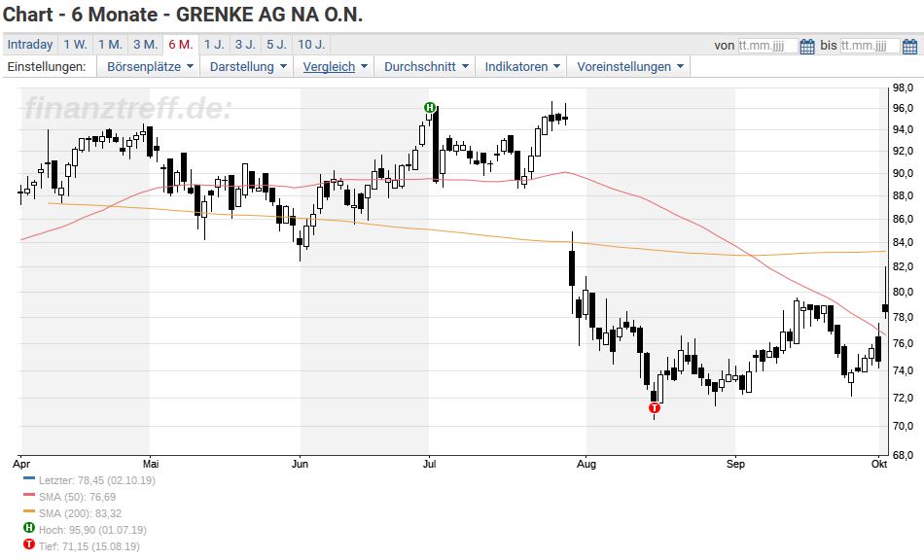The width and height of the screenshot is (924, 560).
Task: Click the 'Einstellungen:' label
Action: pos(47,66)
